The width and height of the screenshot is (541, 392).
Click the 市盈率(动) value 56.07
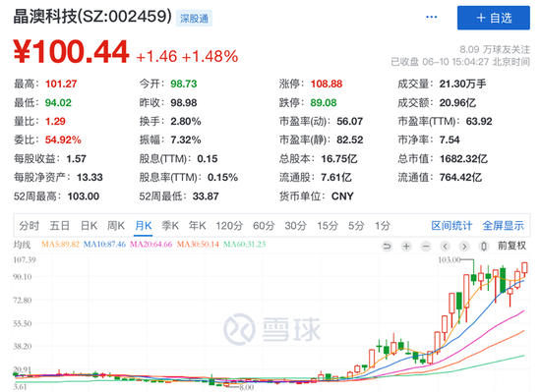(349, 121)
